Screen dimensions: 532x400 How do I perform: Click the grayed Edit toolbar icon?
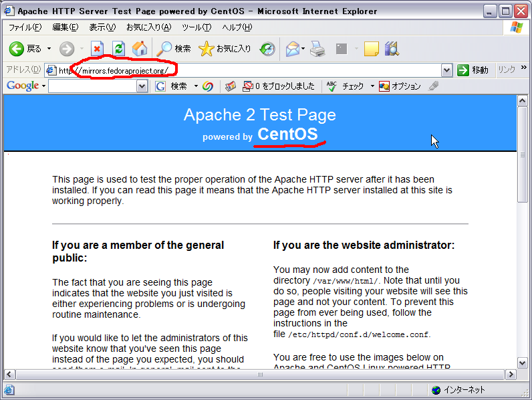coord(342,49)
